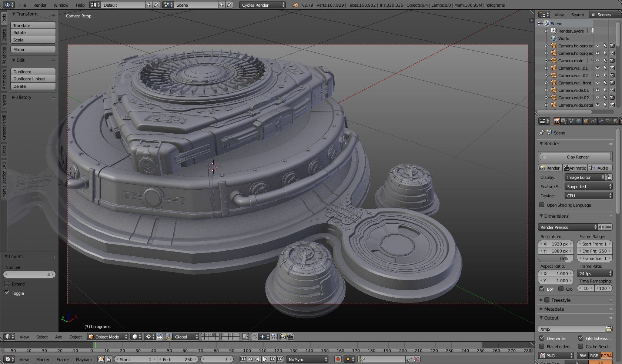622x364 pixels.
Task: Open the Add menu in 3D view header
Action: coord(58,337)
